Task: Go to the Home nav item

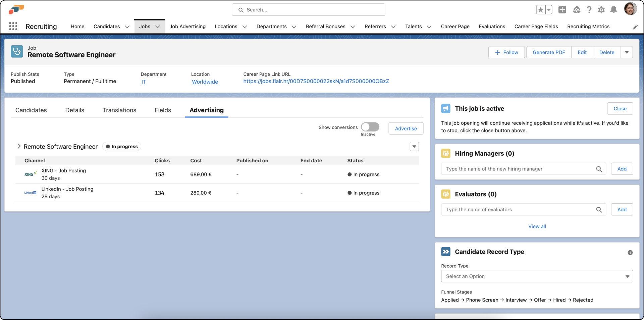Action: [77, 26]
